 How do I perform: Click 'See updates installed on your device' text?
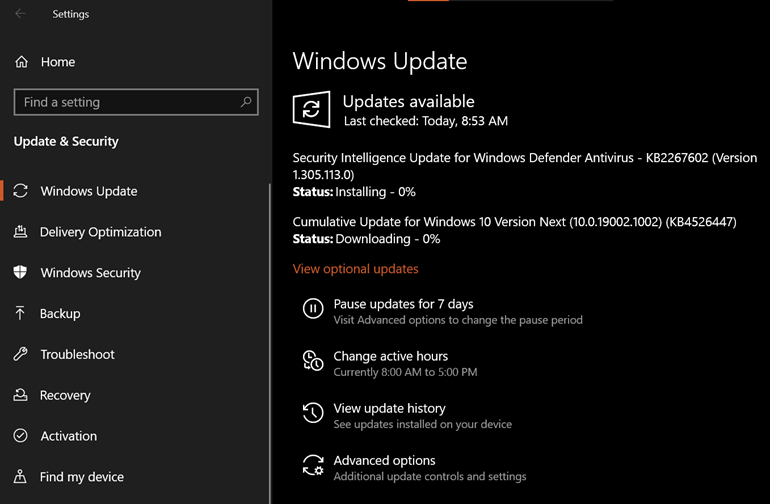click(x=422, y=424)
